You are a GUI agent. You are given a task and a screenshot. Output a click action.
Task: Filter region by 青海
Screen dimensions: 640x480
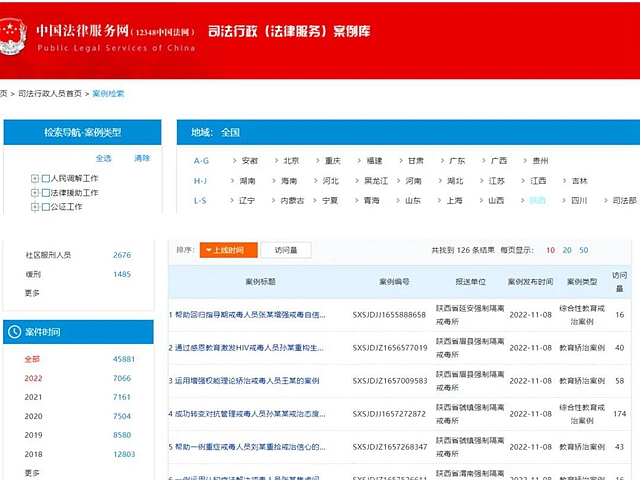[x=371, y=200]
